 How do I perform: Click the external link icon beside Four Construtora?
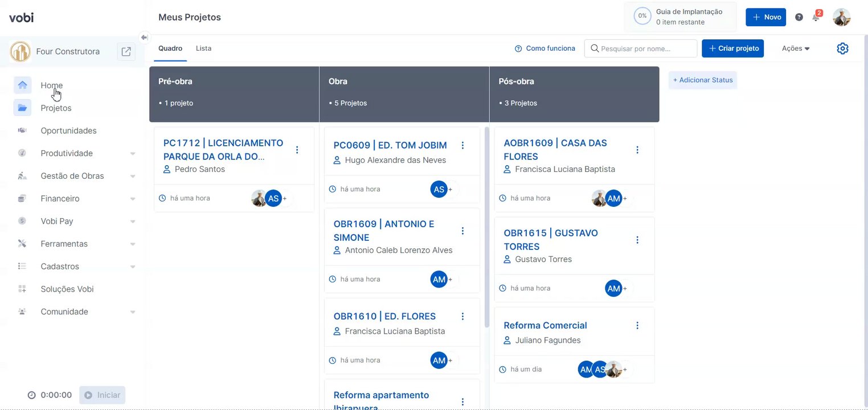pos(126,51)
